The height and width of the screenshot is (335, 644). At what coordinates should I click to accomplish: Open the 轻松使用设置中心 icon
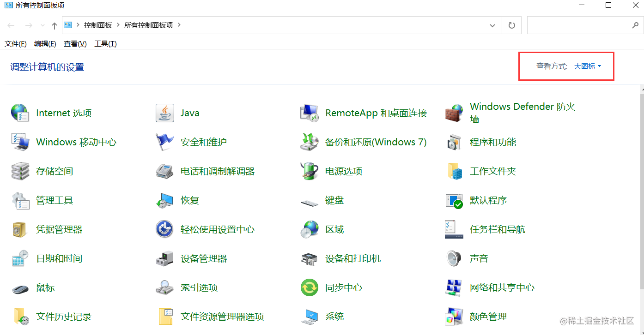coord(164,229)
